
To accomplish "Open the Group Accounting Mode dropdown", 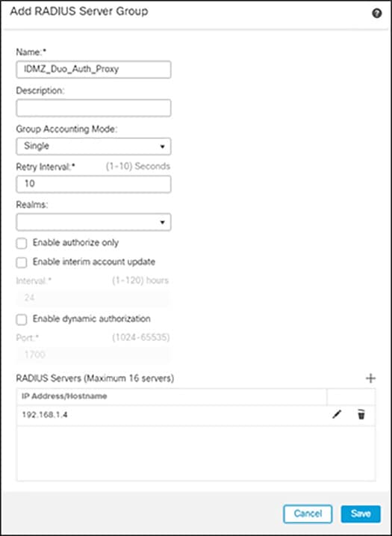I will pyautogui.click(x=93, y=147).
